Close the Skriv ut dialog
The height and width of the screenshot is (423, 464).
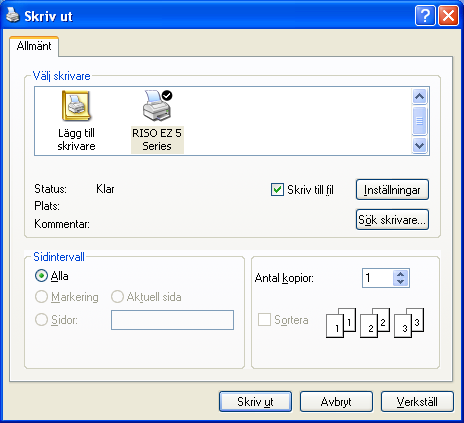[449, 15]
